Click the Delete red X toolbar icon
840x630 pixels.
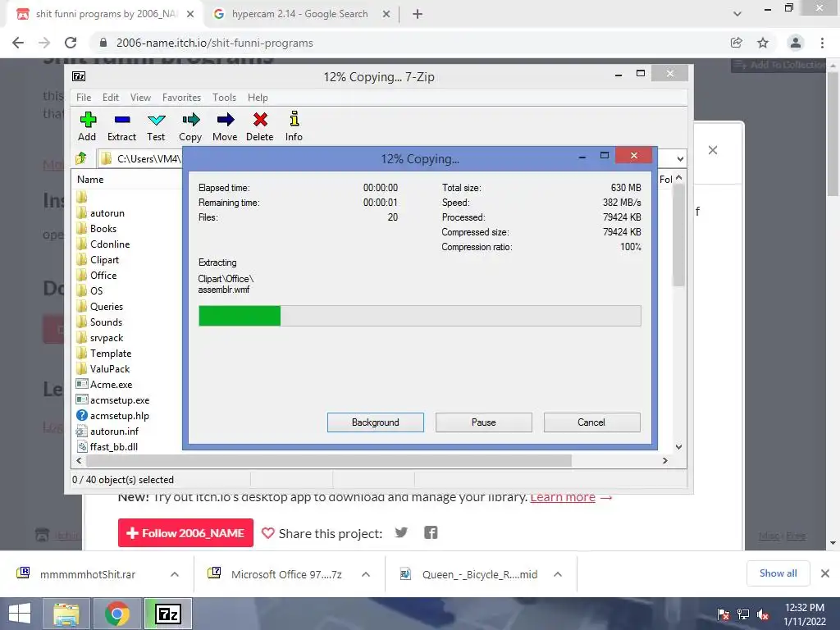pyautogui.click(x=260, y=126)
